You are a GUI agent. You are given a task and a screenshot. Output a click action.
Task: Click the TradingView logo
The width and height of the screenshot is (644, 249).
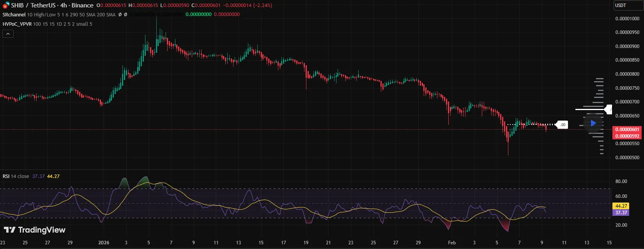tap(35, 230)
